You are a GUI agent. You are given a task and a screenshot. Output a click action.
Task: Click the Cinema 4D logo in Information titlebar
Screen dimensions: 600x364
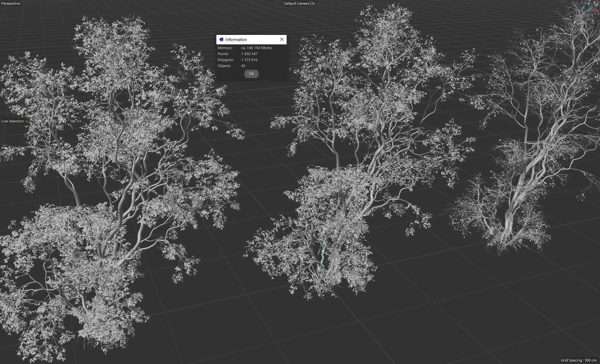coord(221,39)
